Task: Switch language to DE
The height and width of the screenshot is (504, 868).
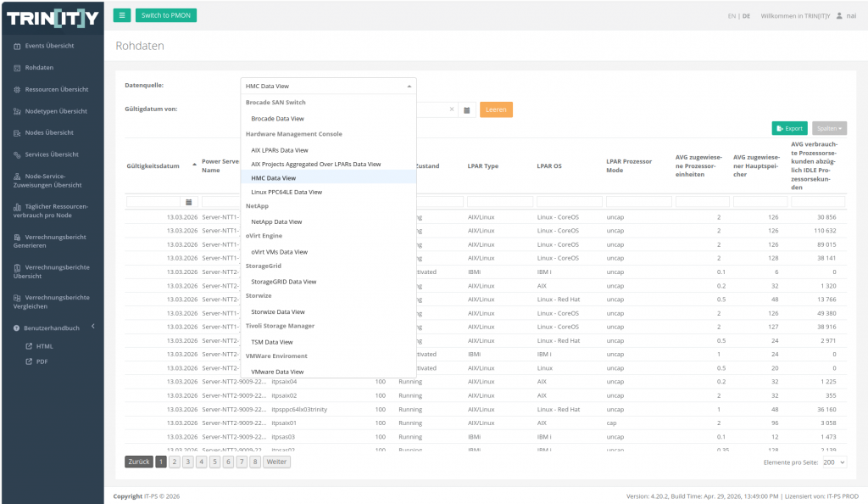Action: pyautogui.click(x=746, y=16)
